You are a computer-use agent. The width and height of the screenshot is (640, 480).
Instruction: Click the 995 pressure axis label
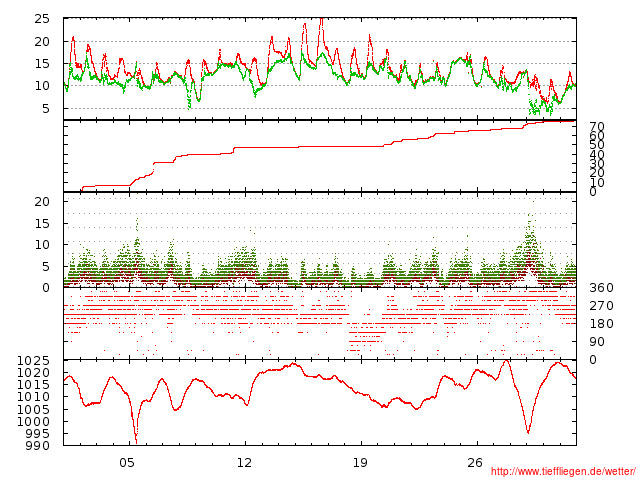[x=38, y=433]
